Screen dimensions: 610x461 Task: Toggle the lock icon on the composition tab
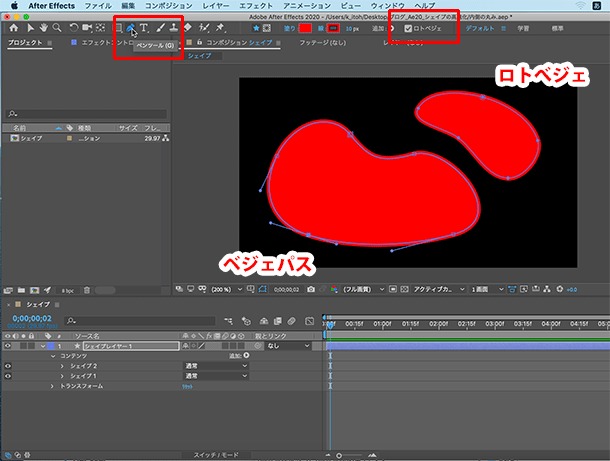200,42
